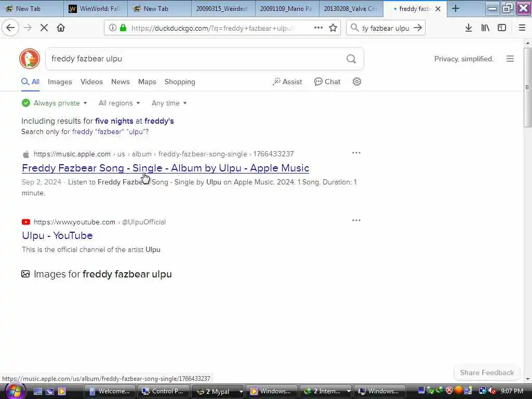Click the volume tray icon
The height and width of the screenshot is (399, 532).
click(x=493, y=391)
